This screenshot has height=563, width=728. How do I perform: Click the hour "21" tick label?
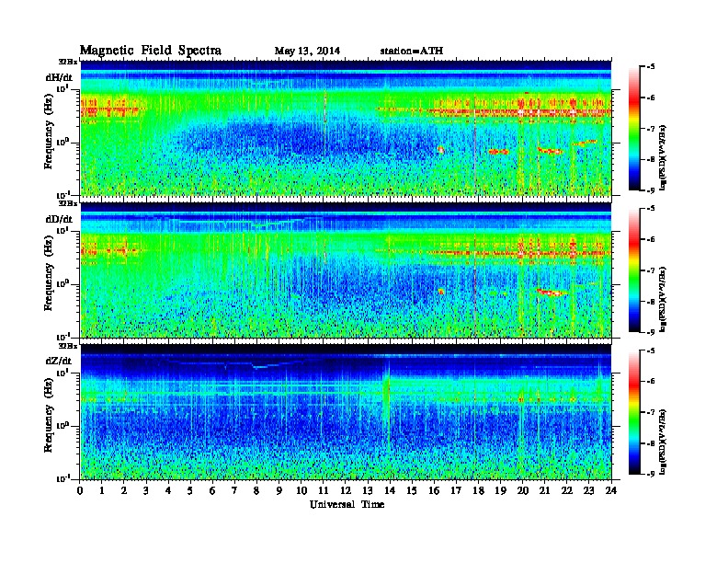544,491
